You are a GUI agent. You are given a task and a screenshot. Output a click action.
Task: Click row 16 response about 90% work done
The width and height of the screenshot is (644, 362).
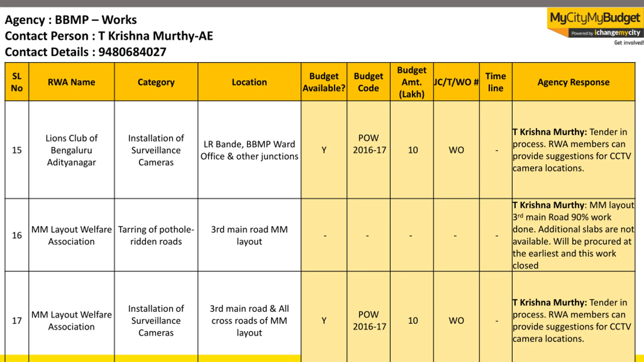574,235
